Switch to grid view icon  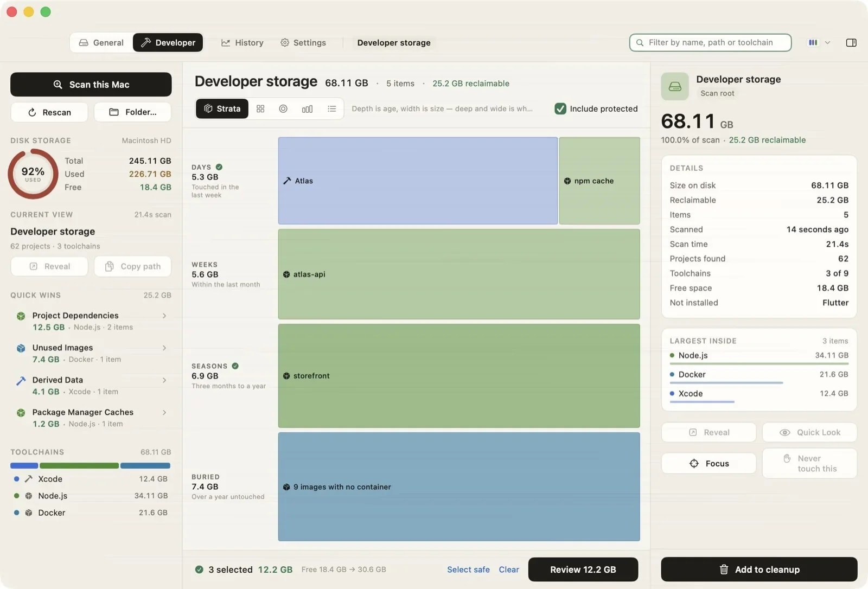tap(260, 108)
